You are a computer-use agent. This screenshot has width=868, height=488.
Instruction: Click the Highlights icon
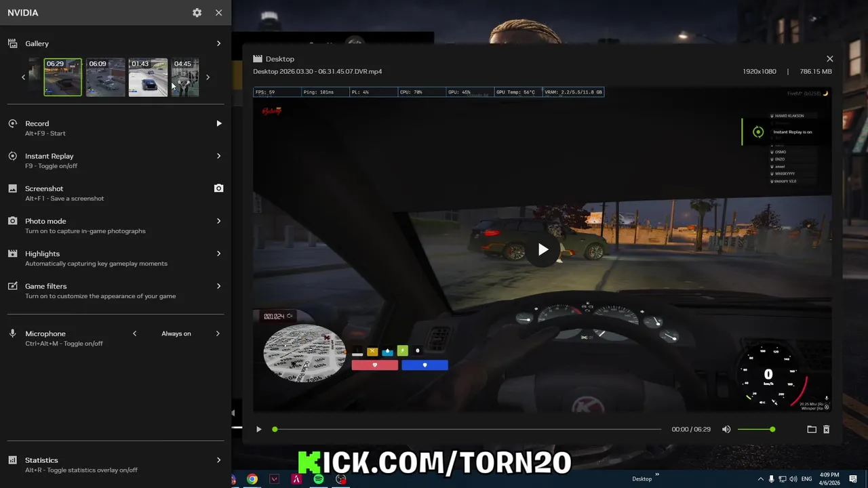12,253
